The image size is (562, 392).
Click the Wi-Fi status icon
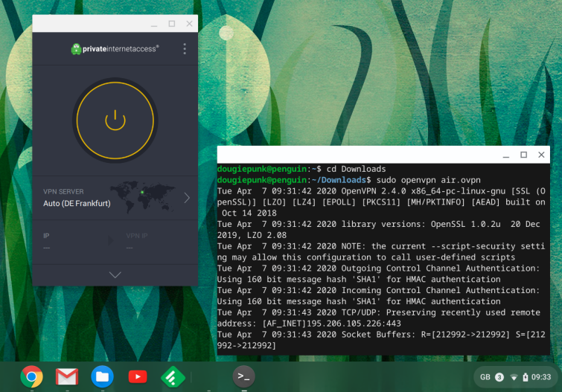coord(514,377)
